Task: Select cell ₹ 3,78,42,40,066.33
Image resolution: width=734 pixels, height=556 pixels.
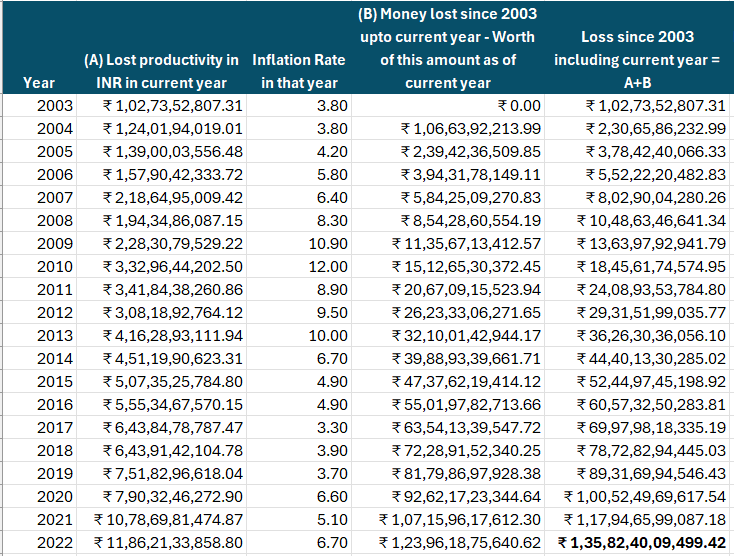Action: click(638, 152)
